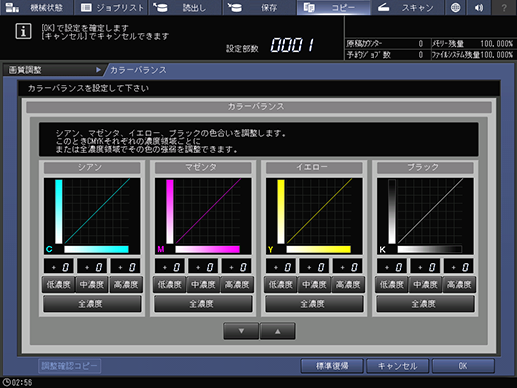Click the breadcrumb arrow after 画質調整
The image size is (517, 388).
point(98,70)
